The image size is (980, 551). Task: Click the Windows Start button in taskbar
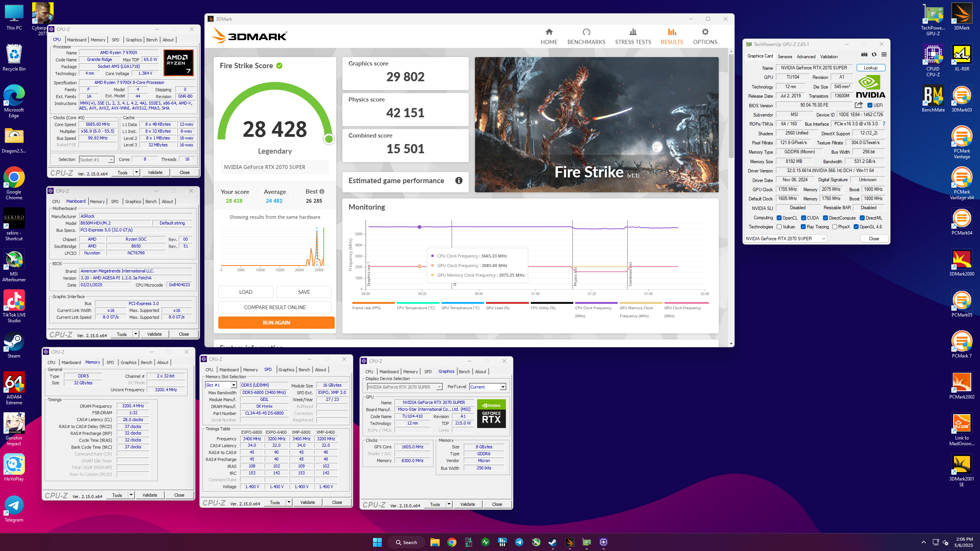377,542
